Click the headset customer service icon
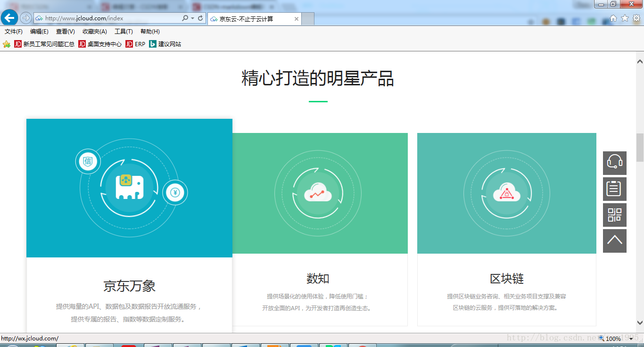Viewport: 644px width, 347px height. pyautogui.click(x=615, y=163)
